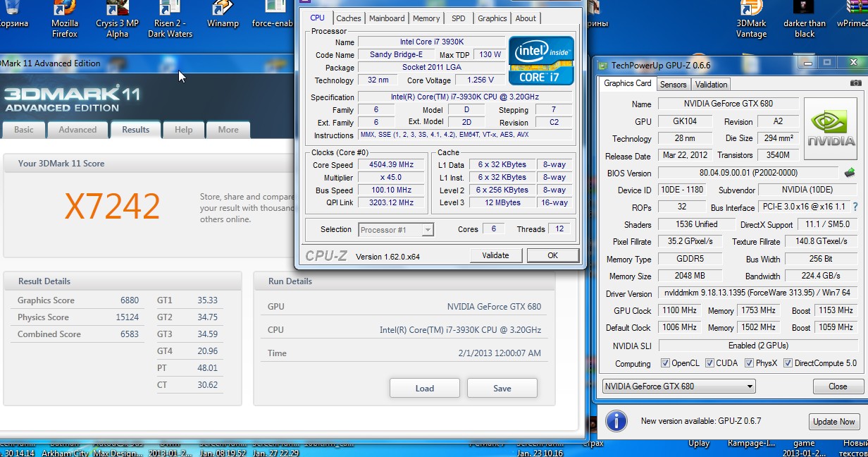868x457 pixels.
Task: Click the Update Now button
Action: 833,422
